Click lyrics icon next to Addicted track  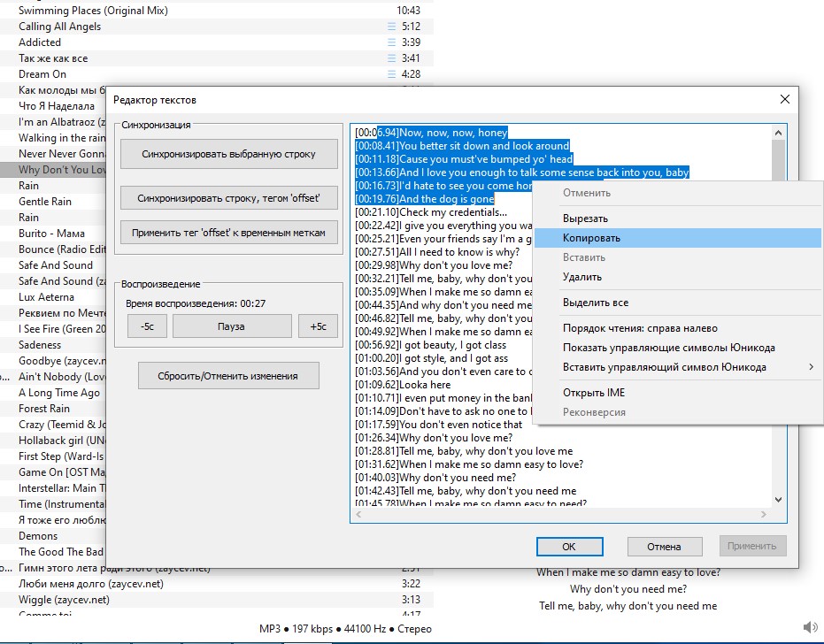(x=393, y=42)
